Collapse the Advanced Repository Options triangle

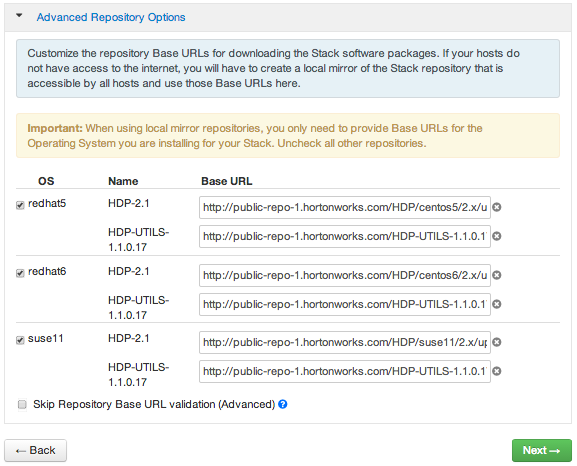[x=19, y=15]
